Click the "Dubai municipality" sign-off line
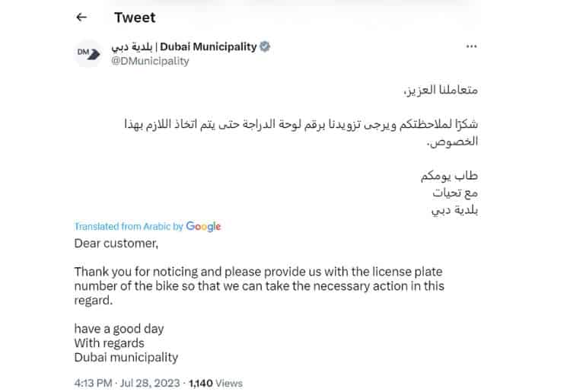 [x=126, y=357]
